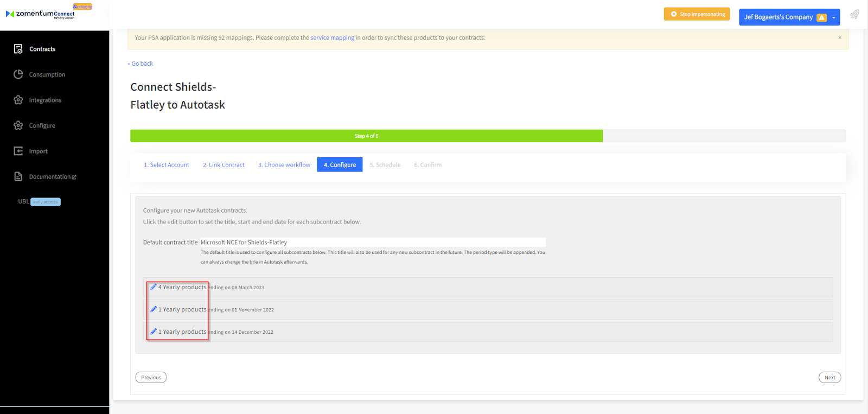868x414 pixels.
Task: Click Stop impersonating button
Action: pos(697,14)
